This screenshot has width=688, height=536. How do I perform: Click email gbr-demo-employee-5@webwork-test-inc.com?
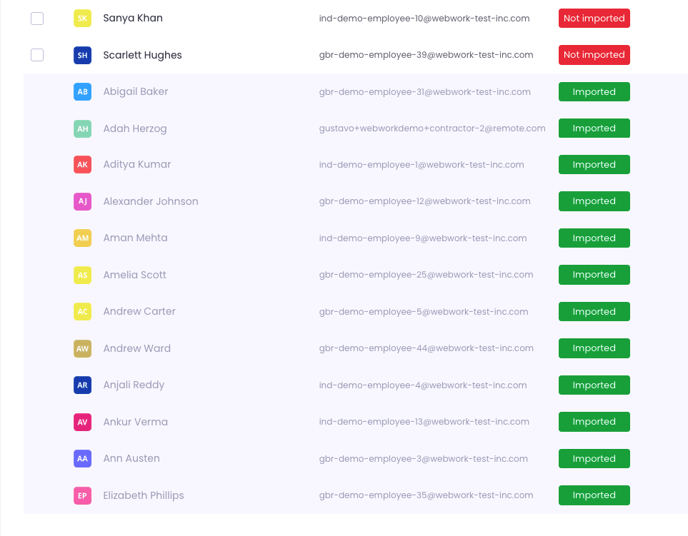(423, 311)
